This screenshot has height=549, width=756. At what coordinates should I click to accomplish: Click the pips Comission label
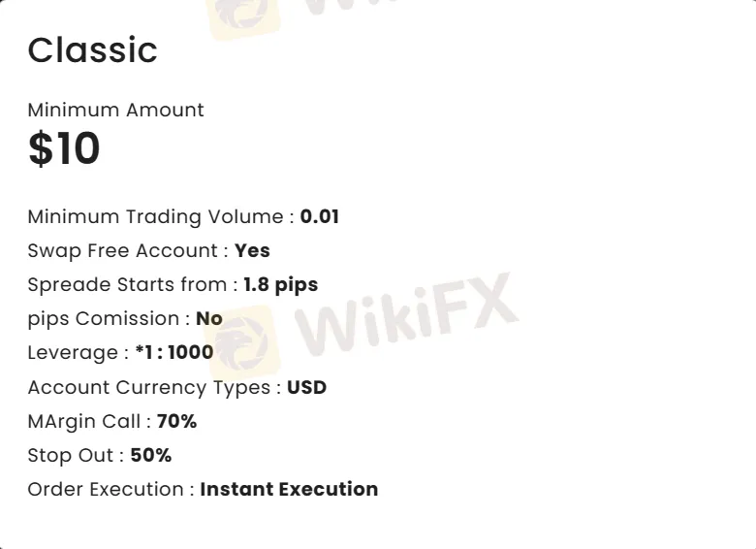[x=109, y=318]
